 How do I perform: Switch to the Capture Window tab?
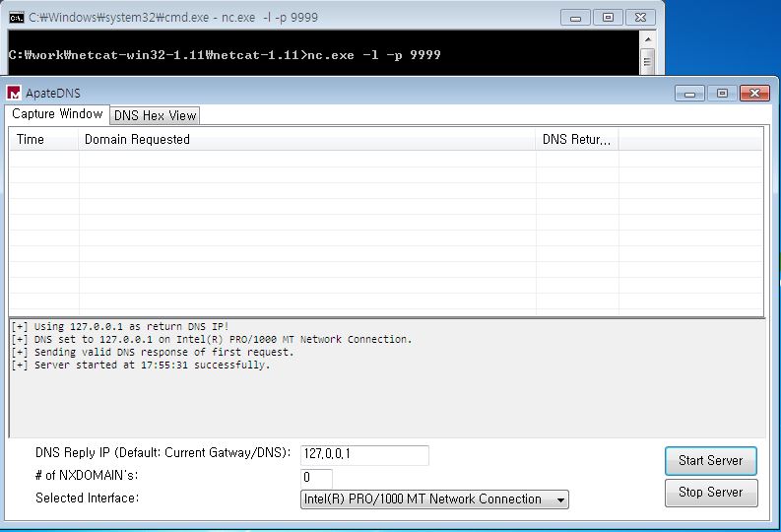[x=57, y=114]
